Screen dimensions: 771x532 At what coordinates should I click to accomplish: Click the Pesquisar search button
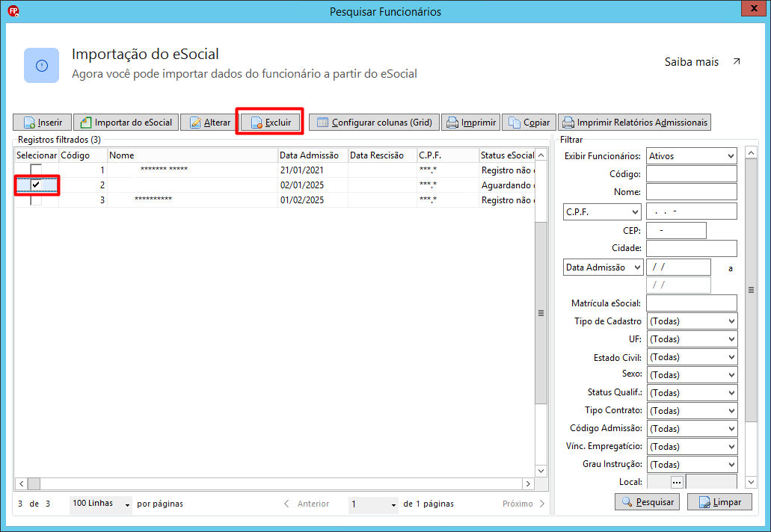click(647, 502)
